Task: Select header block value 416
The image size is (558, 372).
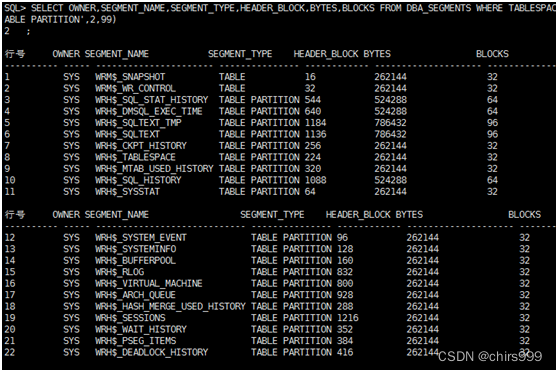Action: point(345,352)
